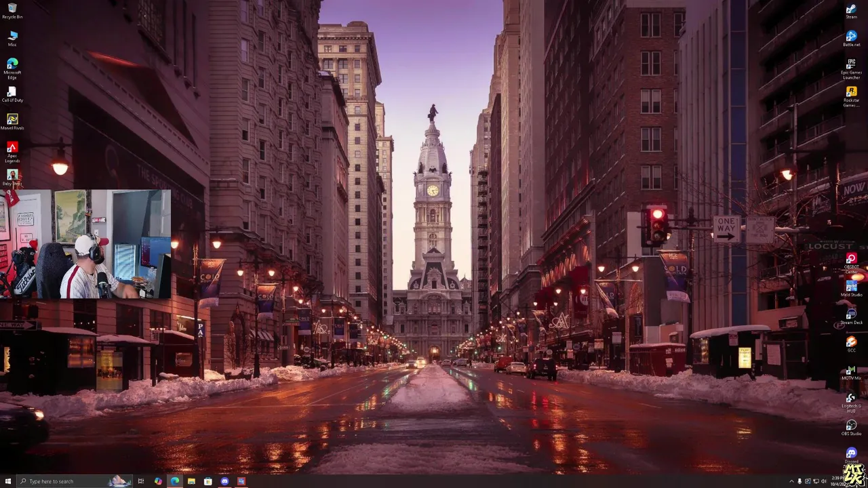This screenshot has height=488, width=868.
Task: Open Task View from the taskbar
Action: [x=141, y=481]
